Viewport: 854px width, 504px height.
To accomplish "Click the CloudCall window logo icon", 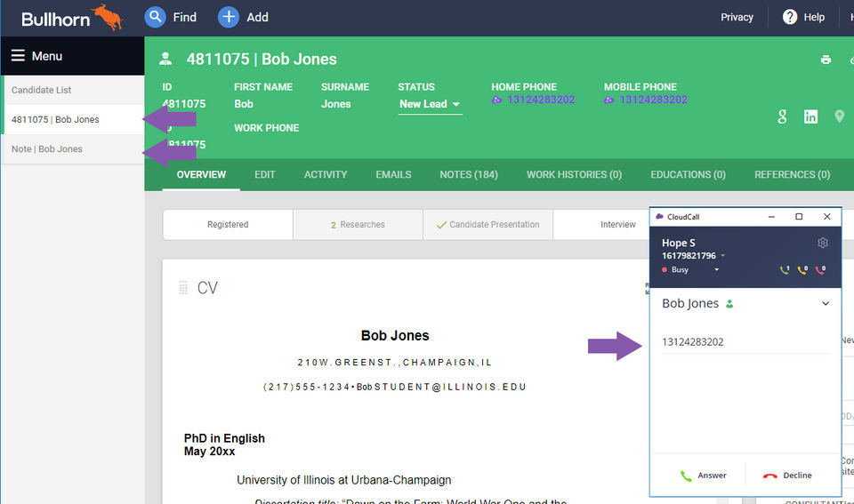I will (x=659, y=217).
